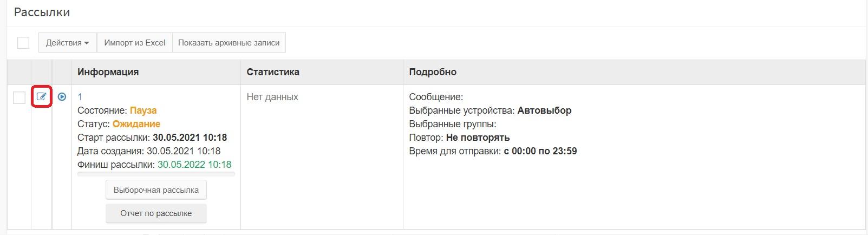The image size is (868, 235).
Task: Click the Выборочная рассылка button
Action: pos(156,190)
